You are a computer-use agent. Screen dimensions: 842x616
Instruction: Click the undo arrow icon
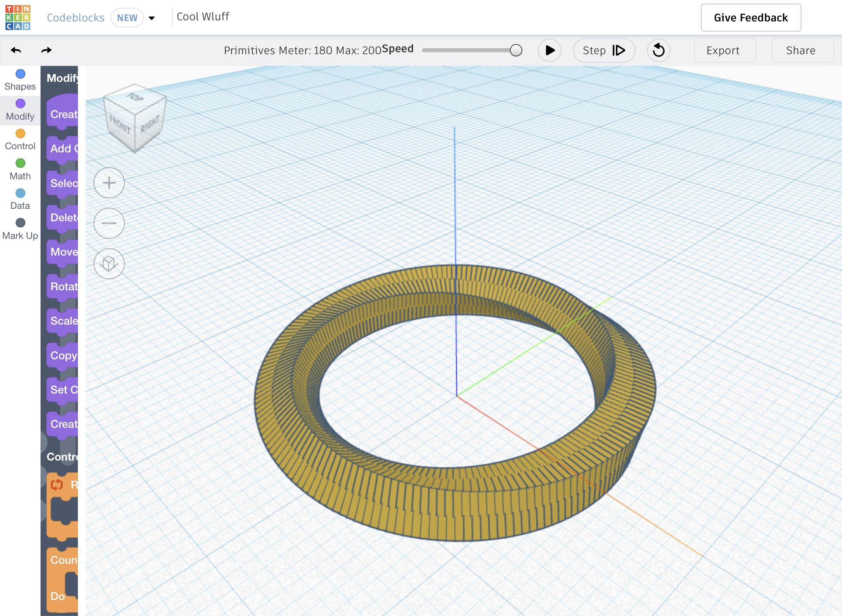[16, 50]
